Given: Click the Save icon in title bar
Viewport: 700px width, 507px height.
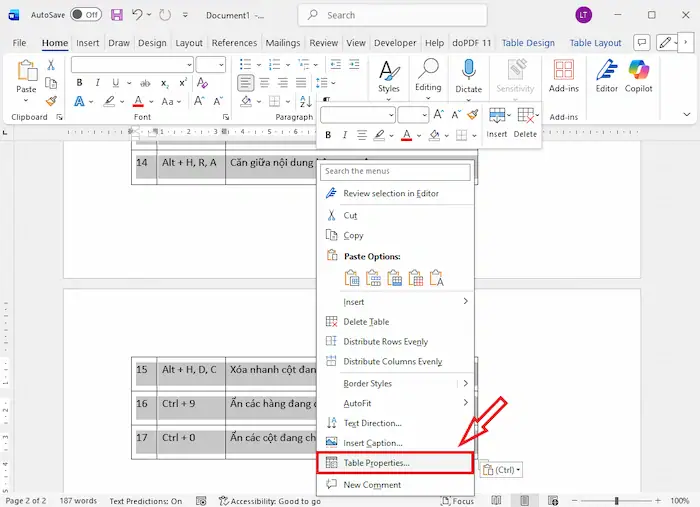Looking at the screenshot, I should (x=117, y=15).
